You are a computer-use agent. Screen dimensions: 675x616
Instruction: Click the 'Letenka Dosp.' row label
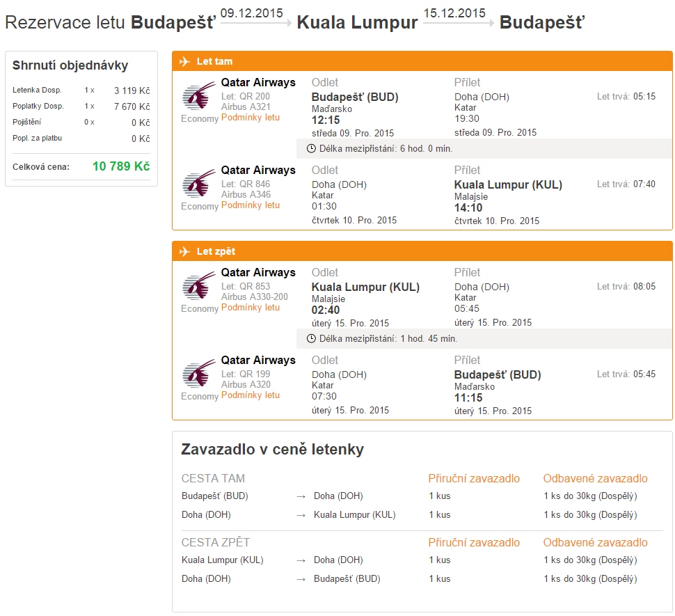[37, 90]
